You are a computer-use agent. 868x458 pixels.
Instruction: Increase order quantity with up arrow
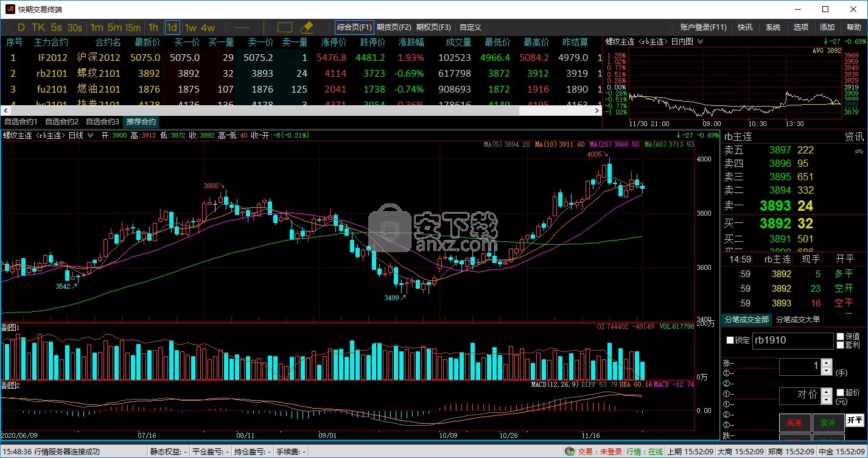826,363
